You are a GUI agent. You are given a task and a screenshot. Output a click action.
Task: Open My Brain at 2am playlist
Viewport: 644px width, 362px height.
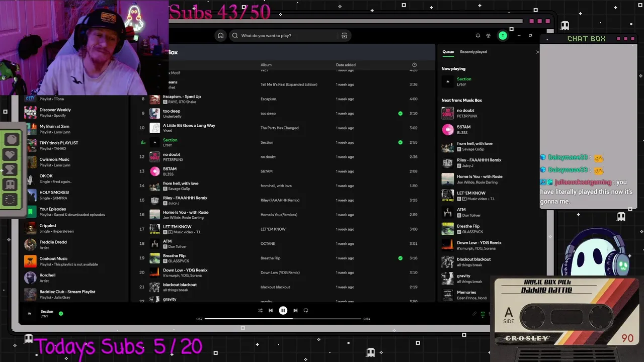click(75, 129)
